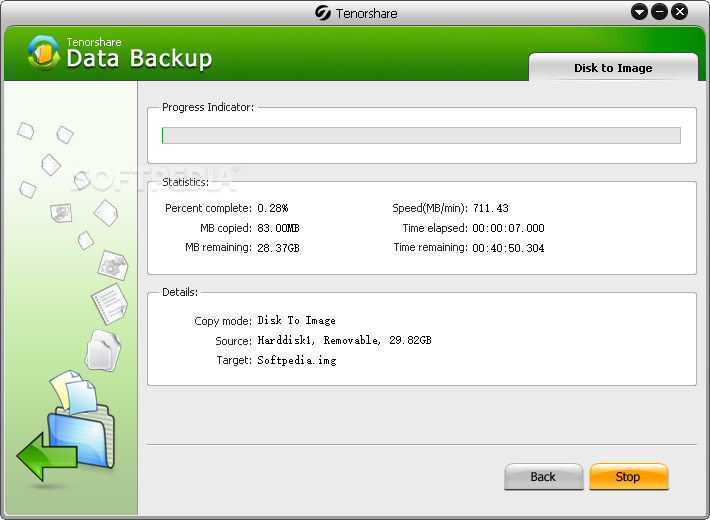Select the Disk to Image tab
This screenshot has width=710, height=520.
pos(613,67)
